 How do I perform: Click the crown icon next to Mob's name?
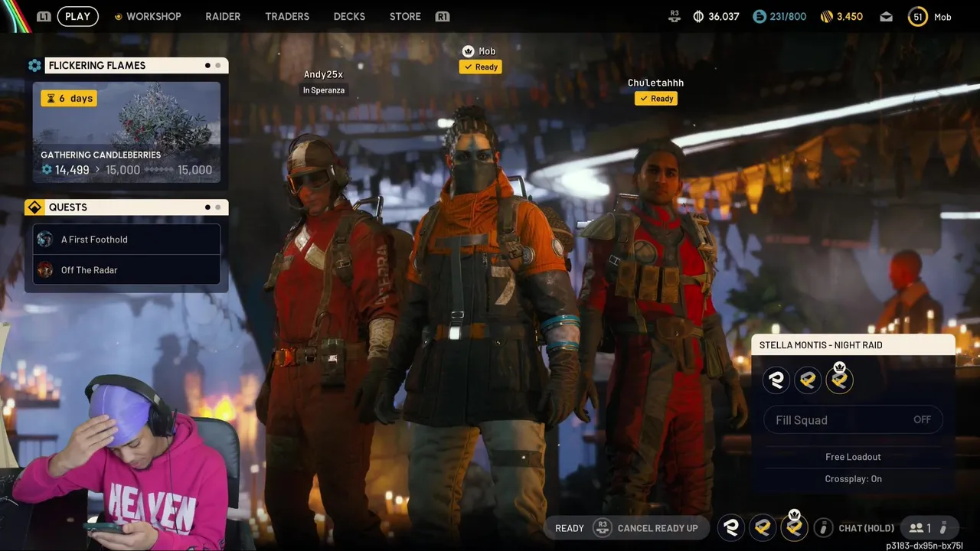coord(468,51)
